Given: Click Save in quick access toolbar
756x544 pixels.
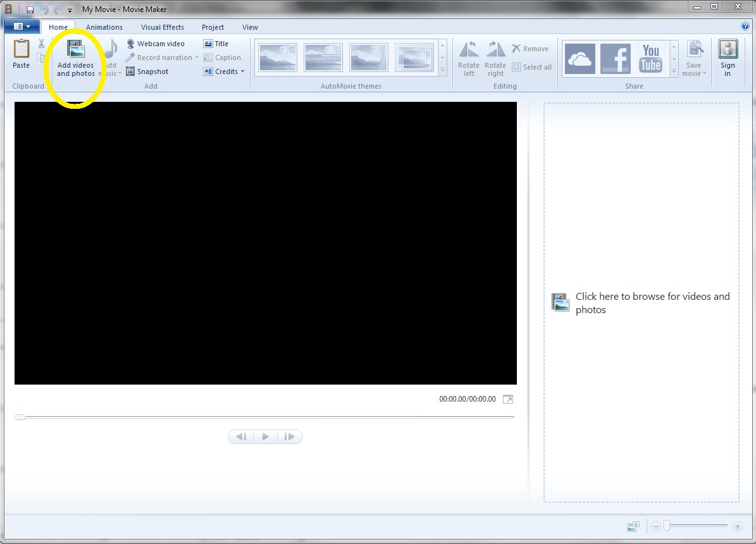Looking at the screenshot, I should tap(30, 9).
